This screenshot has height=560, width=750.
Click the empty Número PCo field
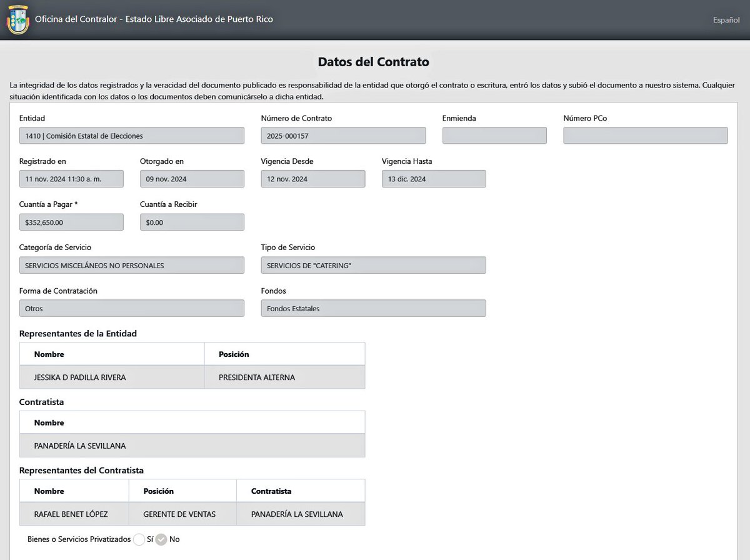point(646,136)
